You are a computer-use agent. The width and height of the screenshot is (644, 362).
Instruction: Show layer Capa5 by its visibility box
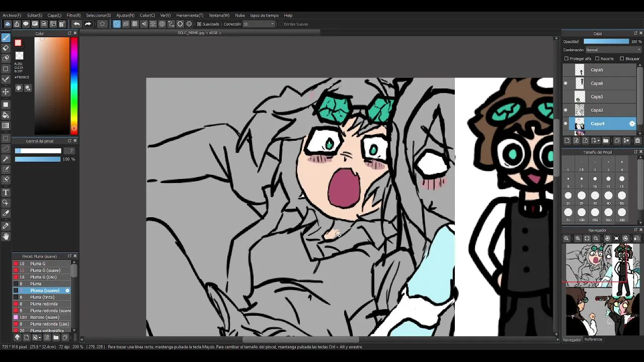(x=566, y=70)
